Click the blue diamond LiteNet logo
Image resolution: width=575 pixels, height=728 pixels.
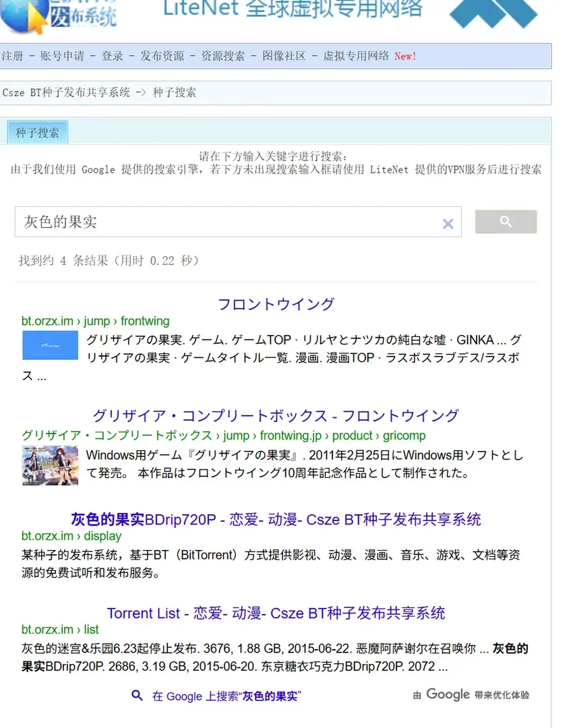pos(493,13)
